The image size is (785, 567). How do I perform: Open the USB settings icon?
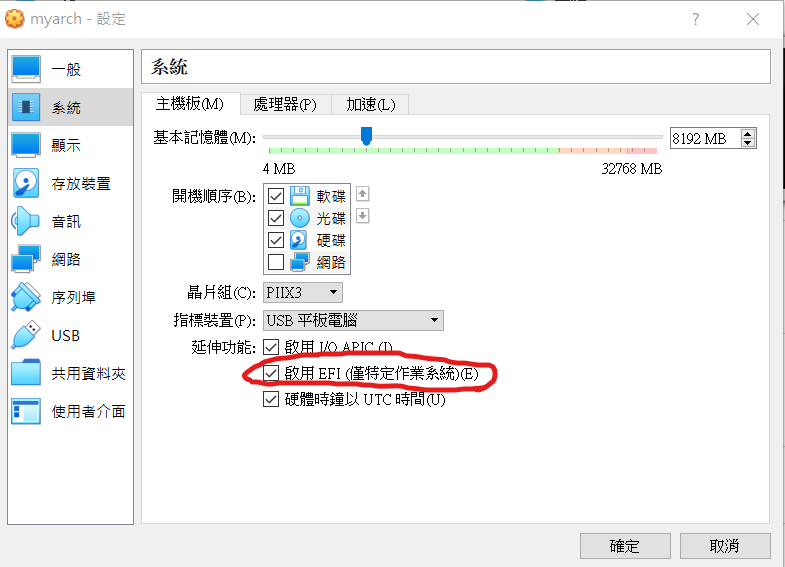pyautogui.click(x=26, y=335)
